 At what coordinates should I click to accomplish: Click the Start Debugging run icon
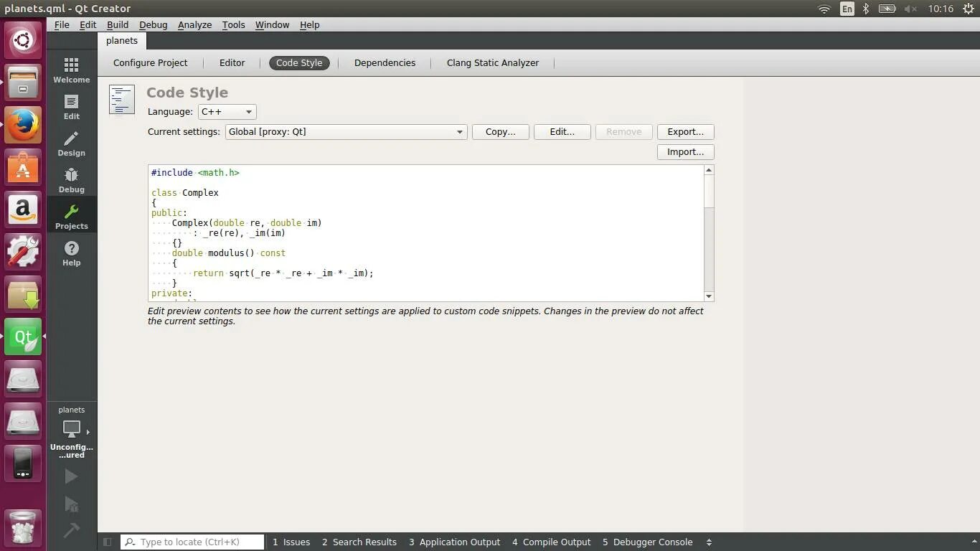coord(71,504)
